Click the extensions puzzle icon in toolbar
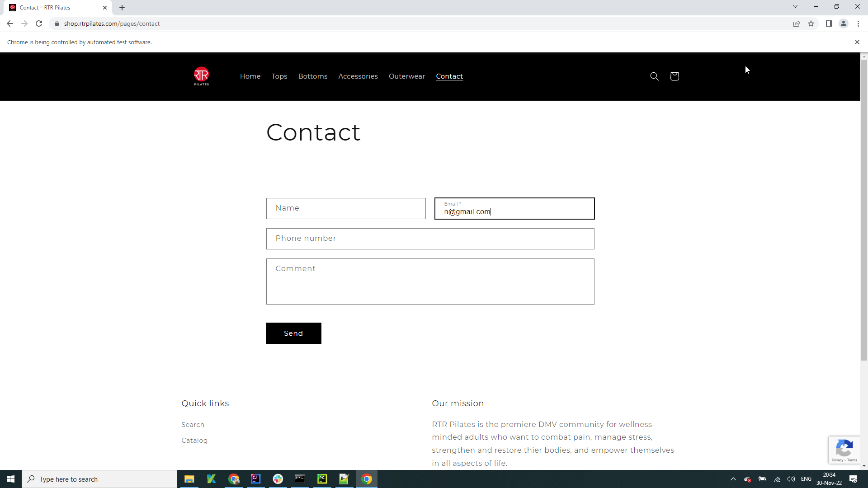 [x=829, y=24]
